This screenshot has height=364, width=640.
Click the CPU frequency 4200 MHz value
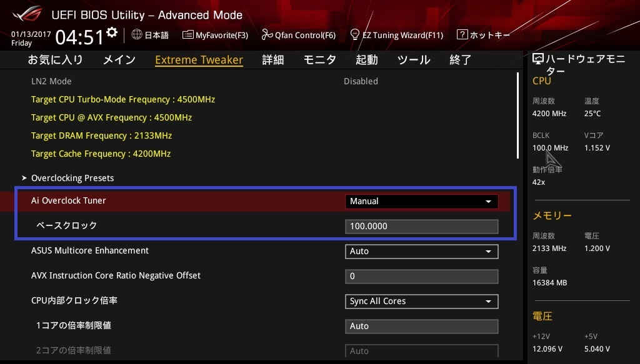(x=549, y=114)
